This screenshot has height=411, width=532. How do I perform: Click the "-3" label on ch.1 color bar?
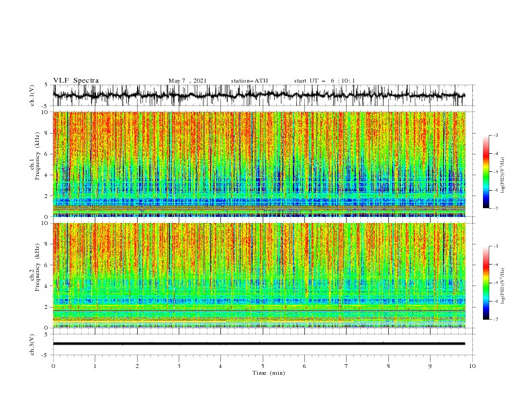[496, 135]
